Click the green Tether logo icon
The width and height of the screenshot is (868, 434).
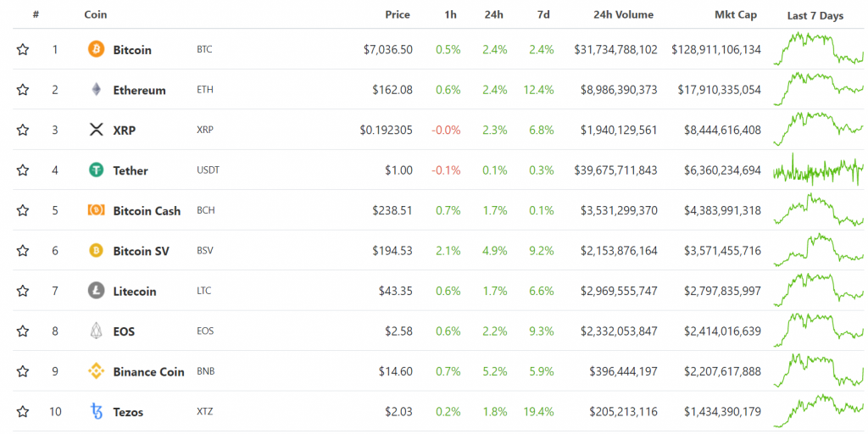pos(97,170)
